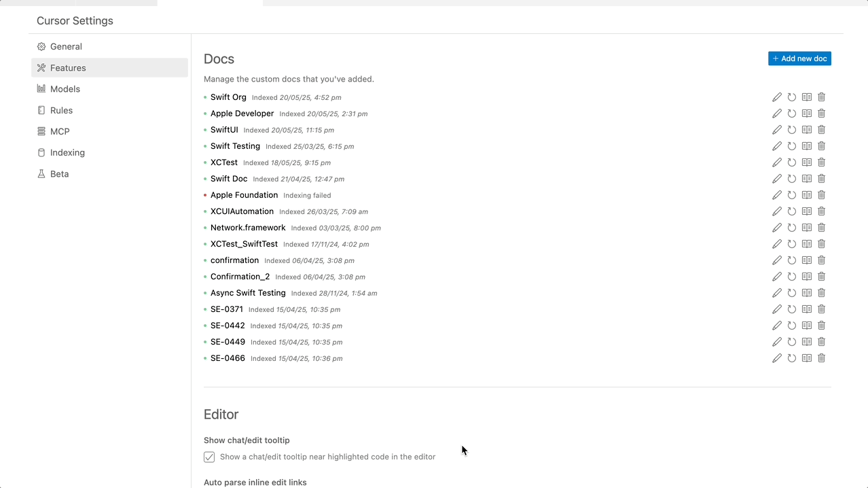This screenshot has height=488, width=868.
Task: Click Add new doc button
Action: [799, 58]
